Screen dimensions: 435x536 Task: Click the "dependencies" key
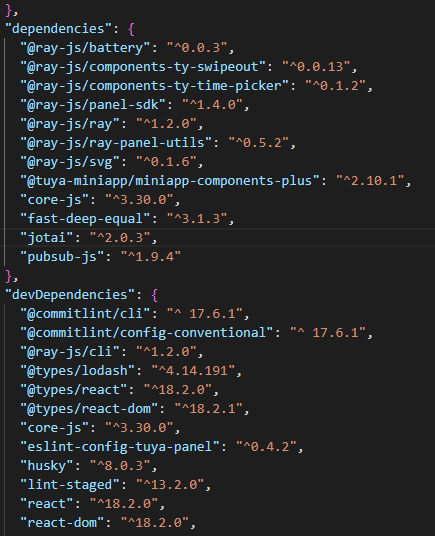tap(58, 29)
